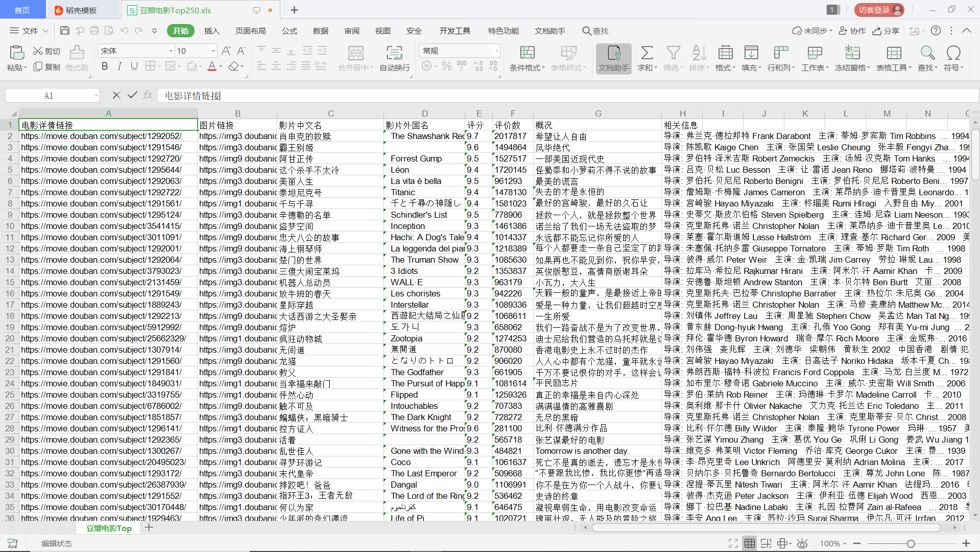
Task: Click inside the Name Box showing A1
Action: 49,95
